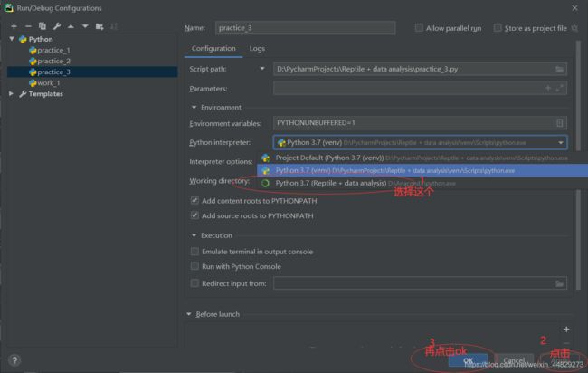The height and width of the screenshot is (373, 588).
Task: Pick Python 3.7 (Reptile + data analysis) interpreter
Action: pos(422,184)
